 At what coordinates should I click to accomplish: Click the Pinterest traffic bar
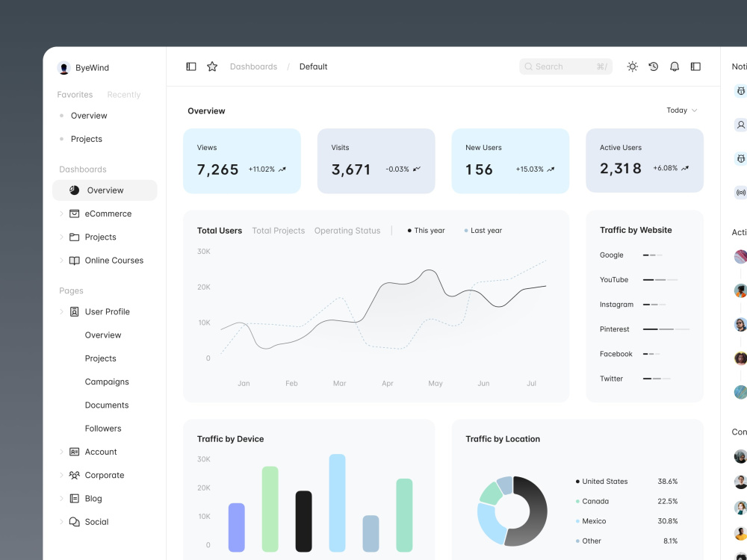[x=666, y=329]
